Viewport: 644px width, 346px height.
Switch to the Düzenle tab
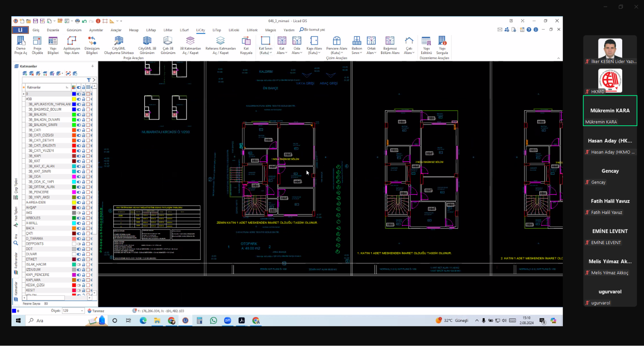tap(53, 30)
